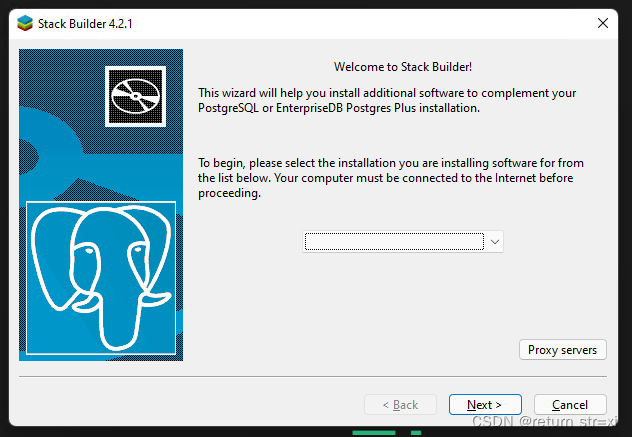The width and height of the screenshot is (632, 437).
Task: Click the Stack Builder title bar icon
Action: click(x=25, y=23)
